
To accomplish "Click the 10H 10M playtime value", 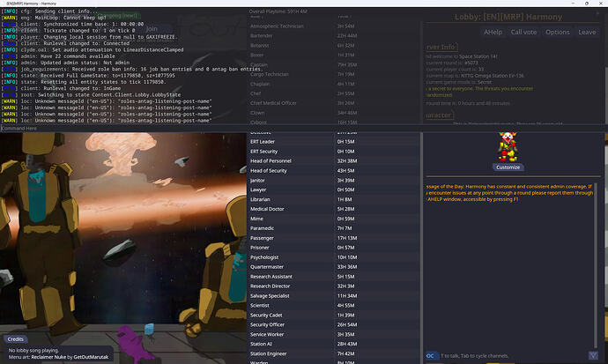I will point(347,257).
